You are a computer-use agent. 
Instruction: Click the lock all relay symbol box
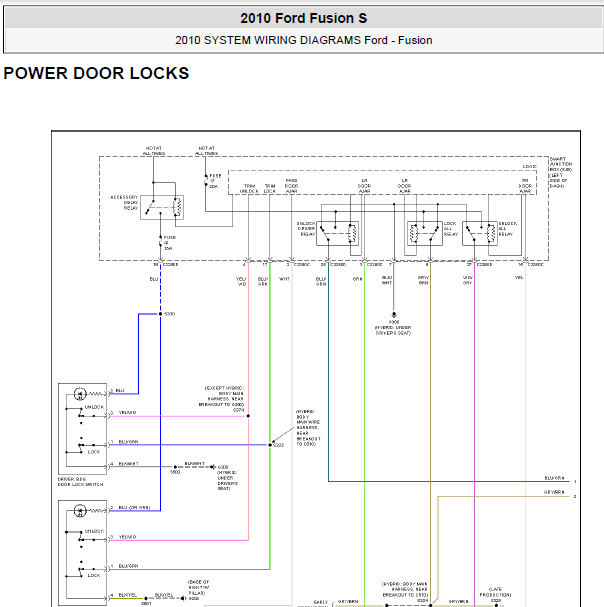coord(425,233)
